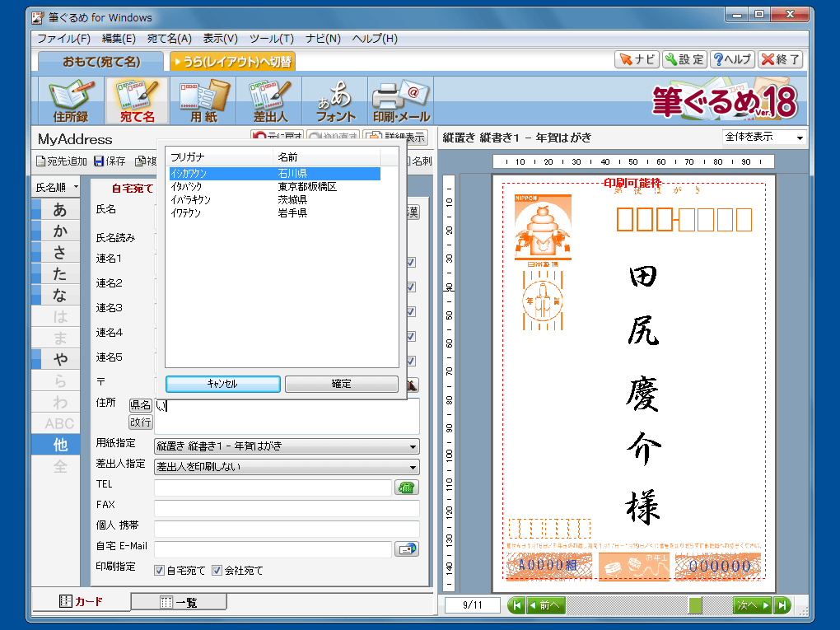Filter names by か index

56,231
